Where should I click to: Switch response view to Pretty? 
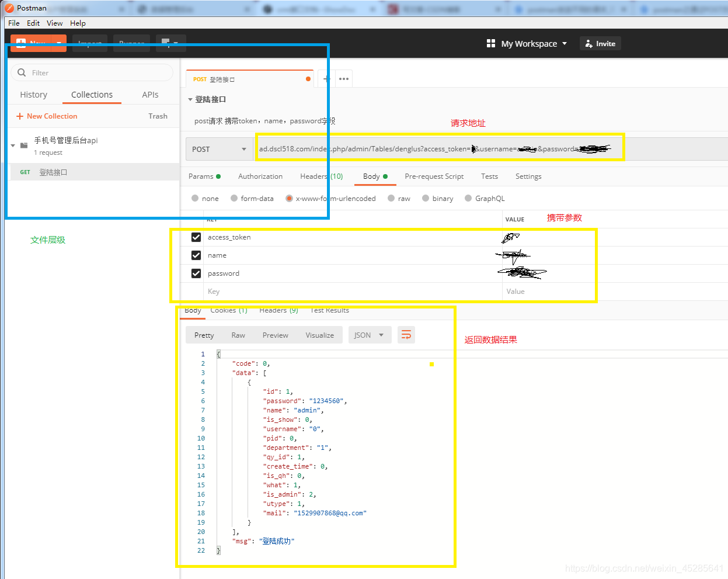(x=204, y=335)
